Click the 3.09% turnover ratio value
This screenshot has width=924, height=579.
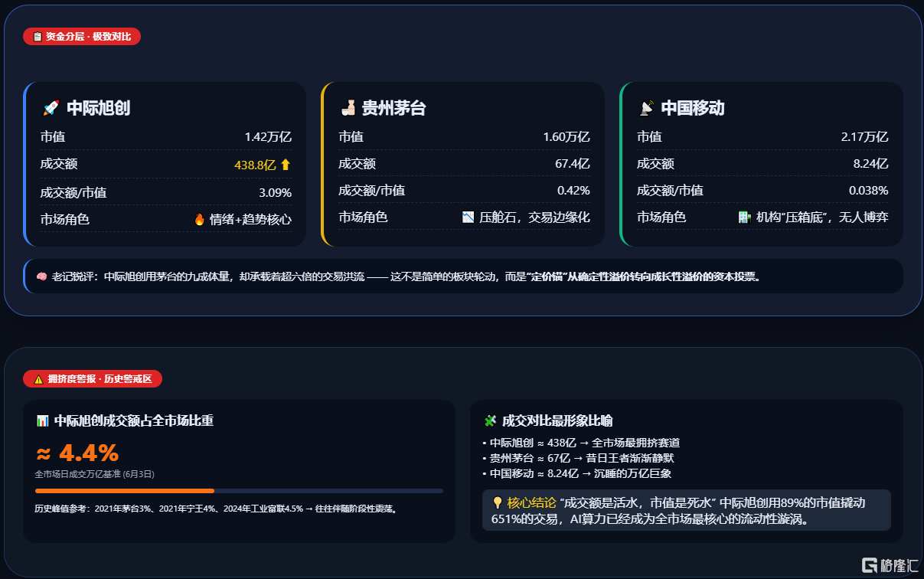click(275, 192)
